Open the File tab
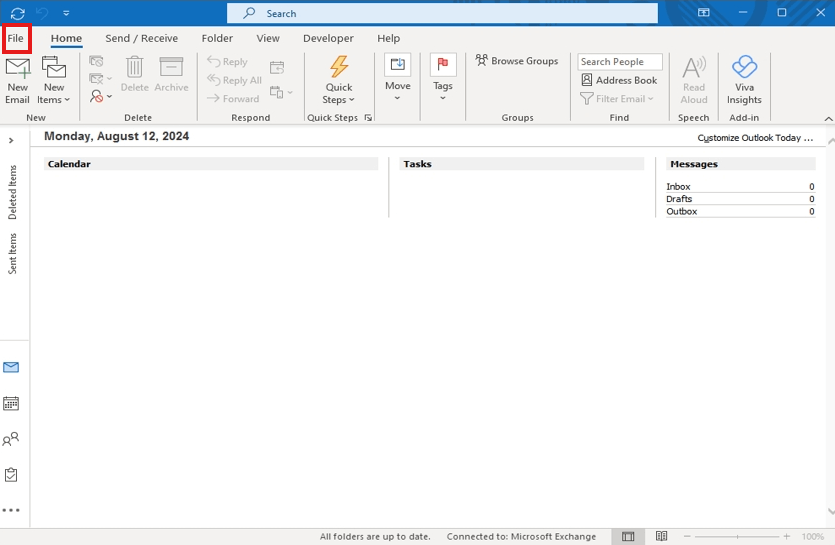 (x=16, y=38)
